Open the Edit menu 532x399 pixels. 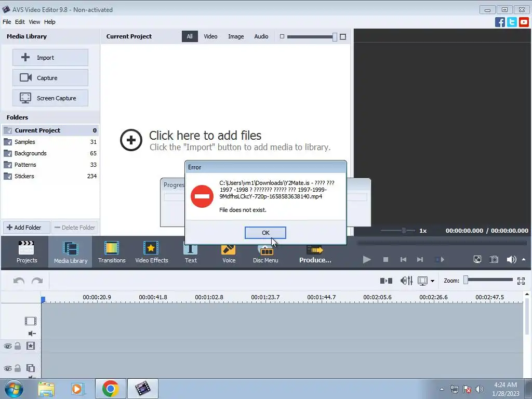point(20,22)
